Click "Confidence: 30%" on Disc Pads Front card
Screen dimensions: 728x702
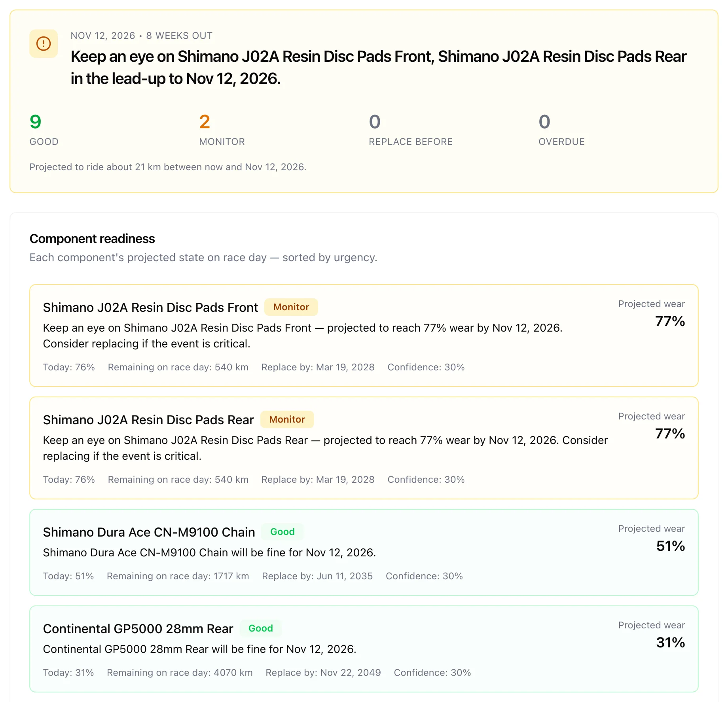pos(426,367)
